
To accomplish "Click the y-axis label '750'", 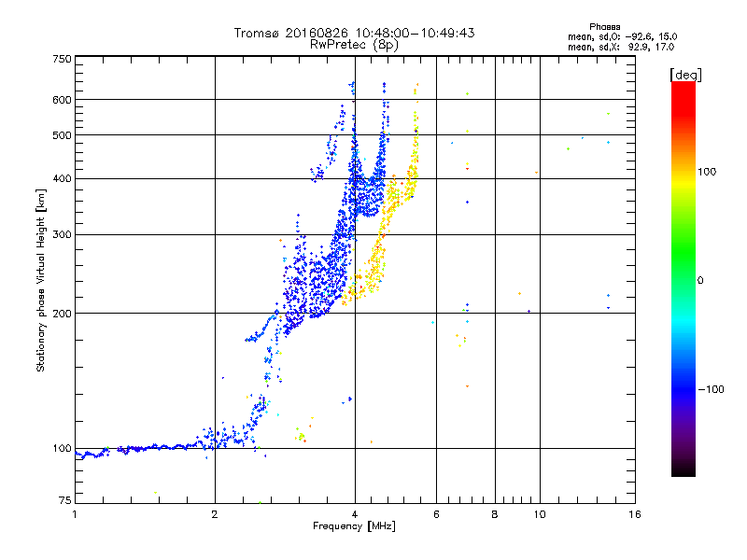I will [62, 59].
